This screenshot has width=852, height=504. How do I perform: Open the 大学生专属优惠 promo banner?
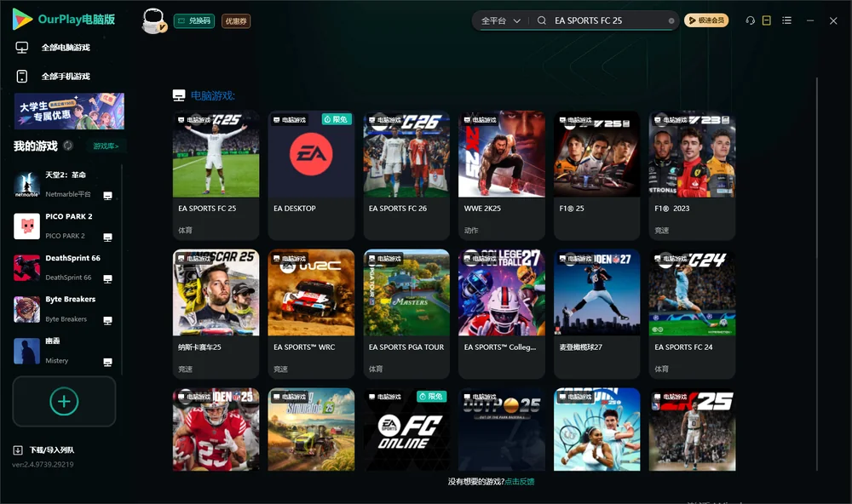(69, 111)
